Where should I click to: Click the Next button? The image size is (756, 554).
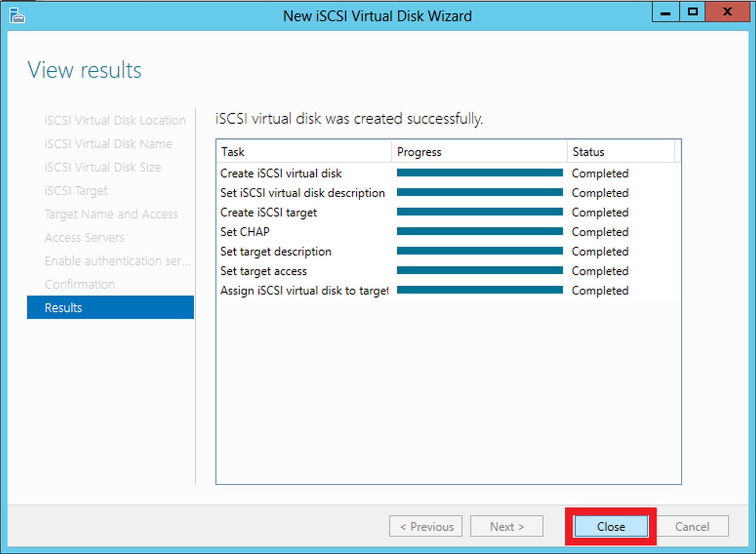click(x=507, y=526)
